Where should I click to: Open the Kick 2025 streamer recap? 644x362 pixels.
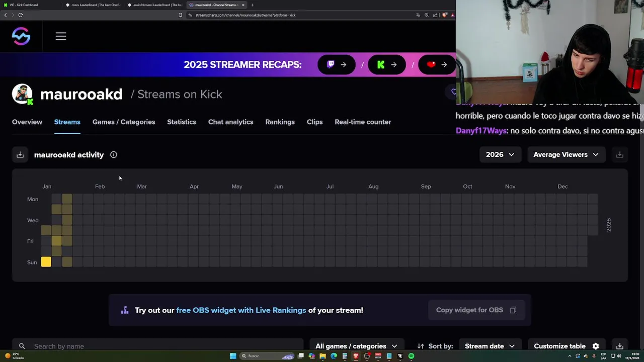click(x=387, y=64)
